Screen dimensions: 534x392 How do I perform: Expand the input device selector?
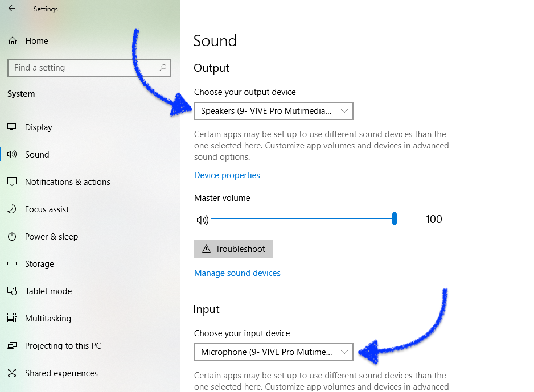click(x=274, y=352)
